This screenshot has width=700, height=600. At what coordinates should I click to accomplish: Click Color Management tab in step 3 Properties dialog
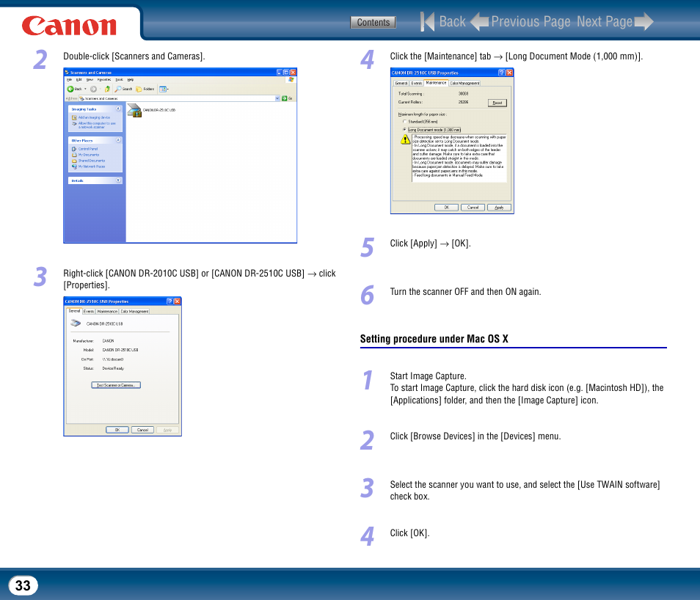point(134,311)
